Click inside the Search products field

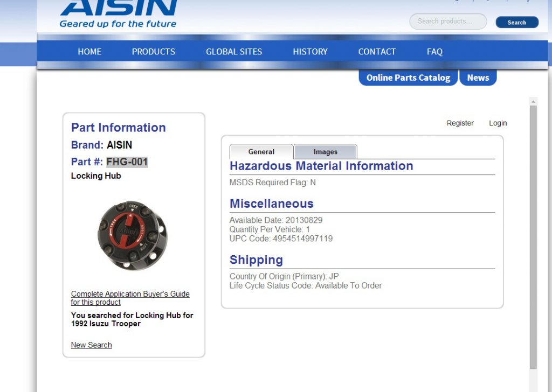point(448,22)
